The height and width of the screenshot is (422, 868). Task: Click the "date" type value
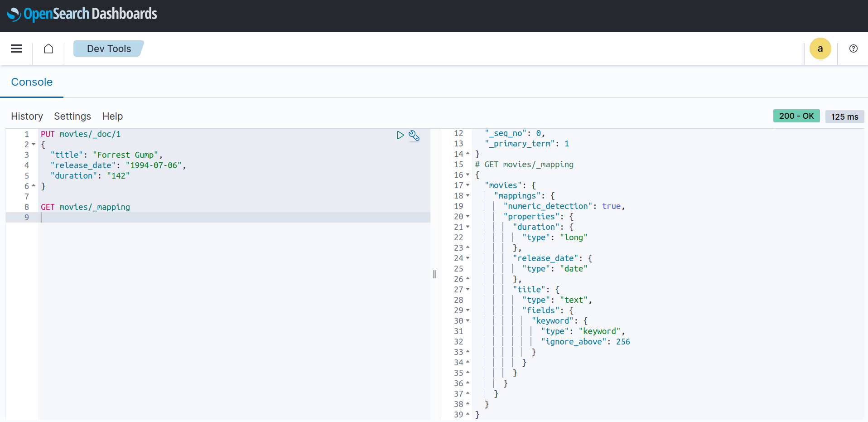point(574,269)
